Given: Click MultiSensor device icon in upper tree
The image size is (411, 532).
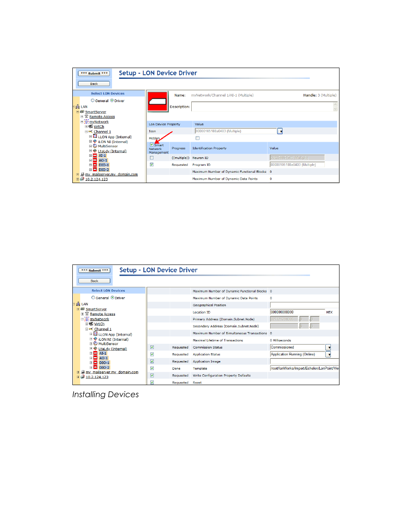Looking at the screenshot, I should coord(95,146).
